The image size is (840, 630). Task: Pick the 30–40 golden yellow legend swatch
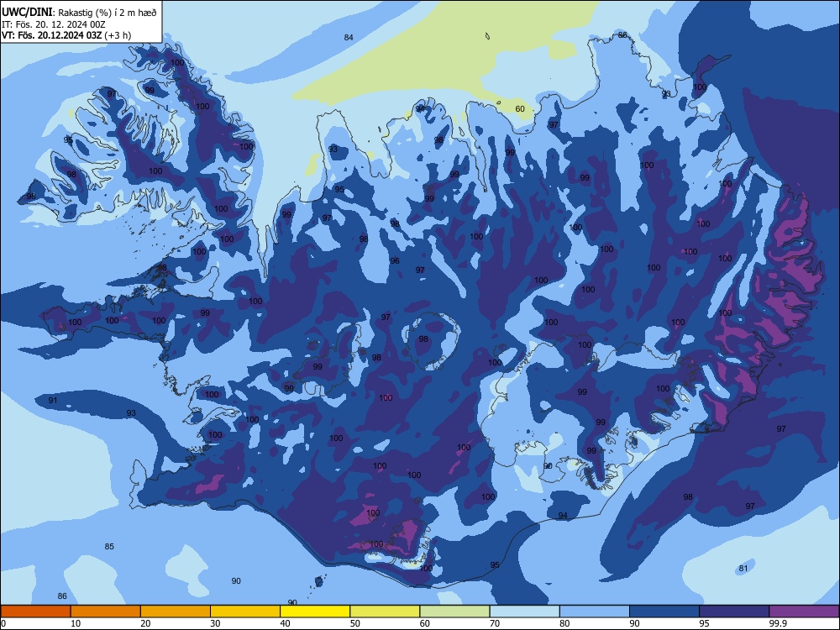(x=245, y=612)
